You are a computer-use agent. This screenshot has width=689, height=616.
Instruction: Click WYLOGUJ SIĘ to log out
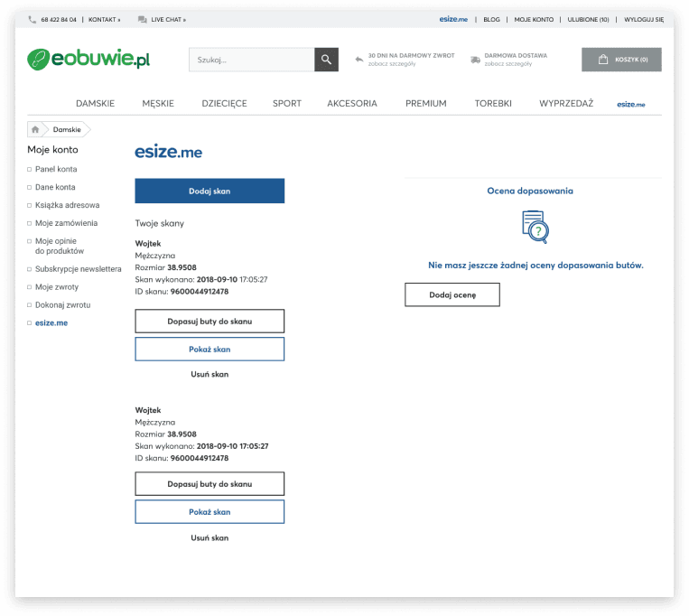[644, 19]
